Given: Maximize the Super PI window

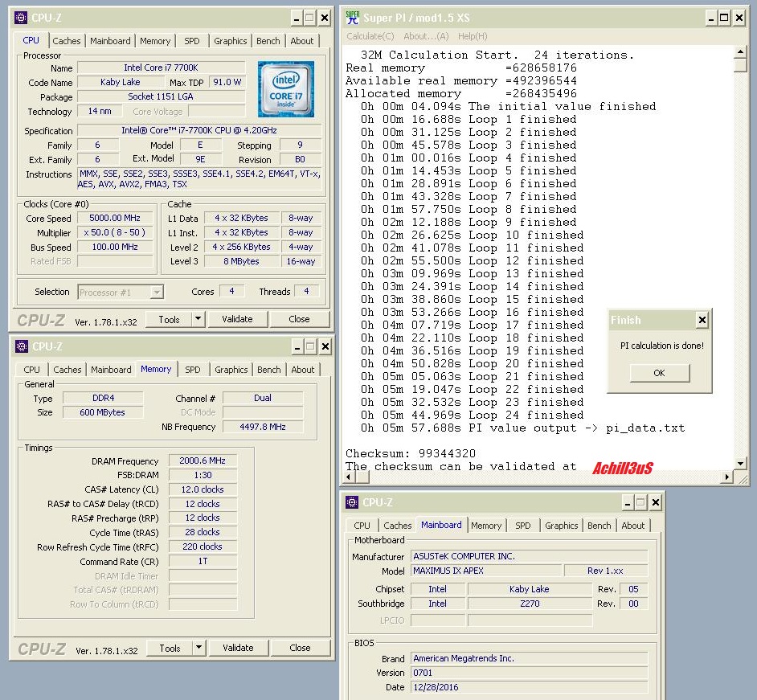Looking at the screenshot, I should [724, 18].
